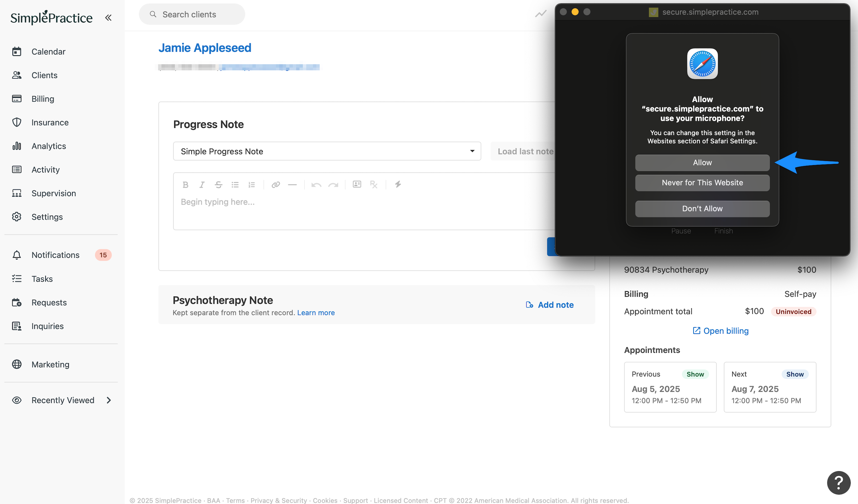Image resolution: width=858 pixels, height=504 pixels.
Task: Click Allow in the microphone prompt
Action: click(x=702, y=163)
